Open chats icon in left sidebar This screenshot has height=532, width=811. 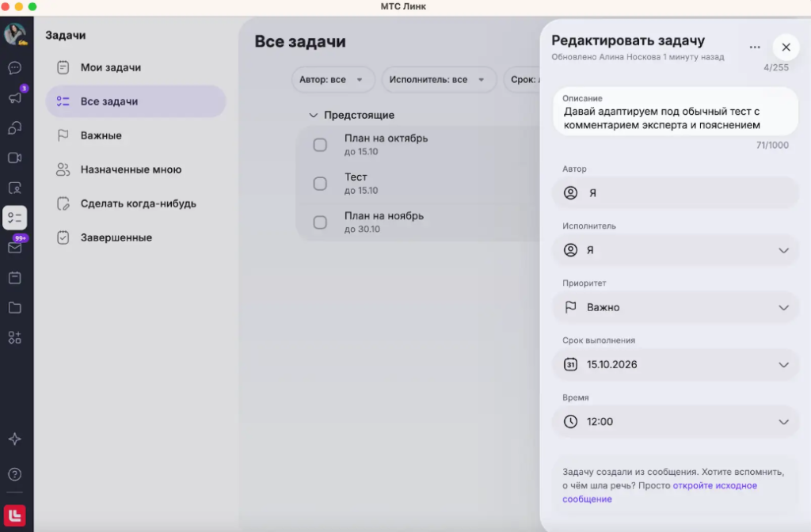tap(15, 68)
